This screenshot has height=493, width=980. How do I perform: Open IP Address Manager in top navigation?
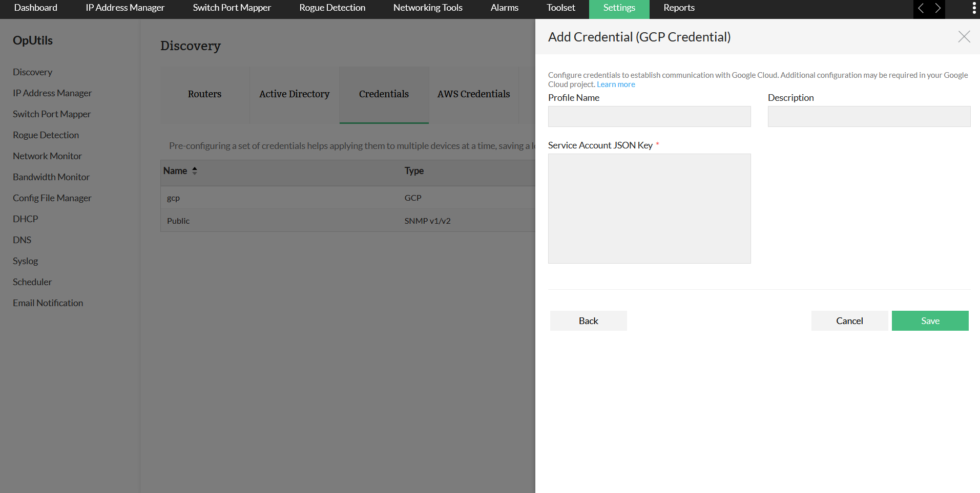coord(125,8)
